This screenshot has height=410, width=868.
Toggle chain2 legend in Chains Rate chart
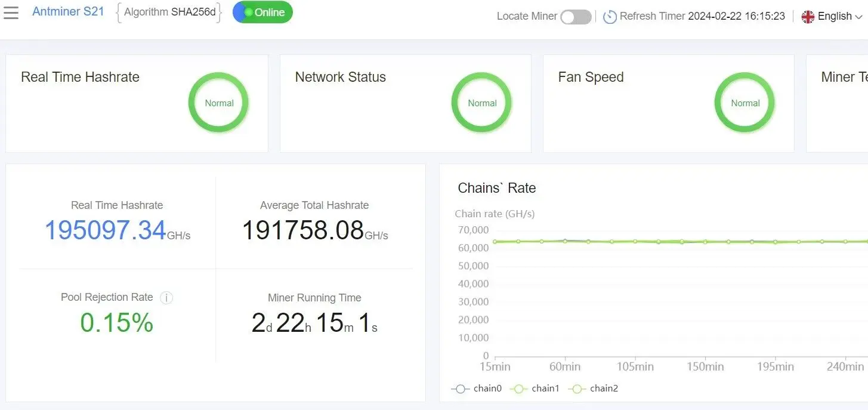[x=593, y=389]
